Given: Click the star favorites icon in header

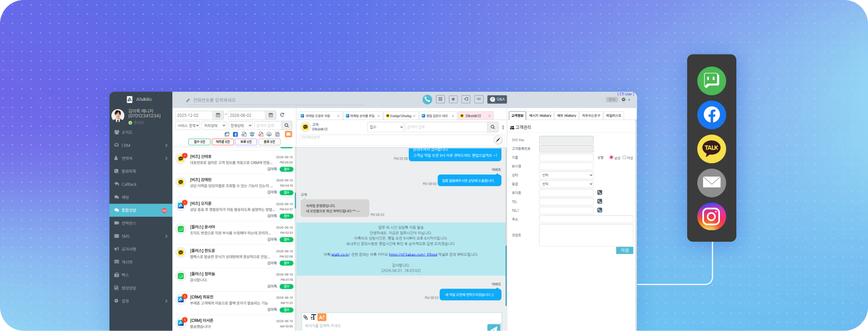Looking at the screenshot, I should pyautogui.click(x=453, y=99).
